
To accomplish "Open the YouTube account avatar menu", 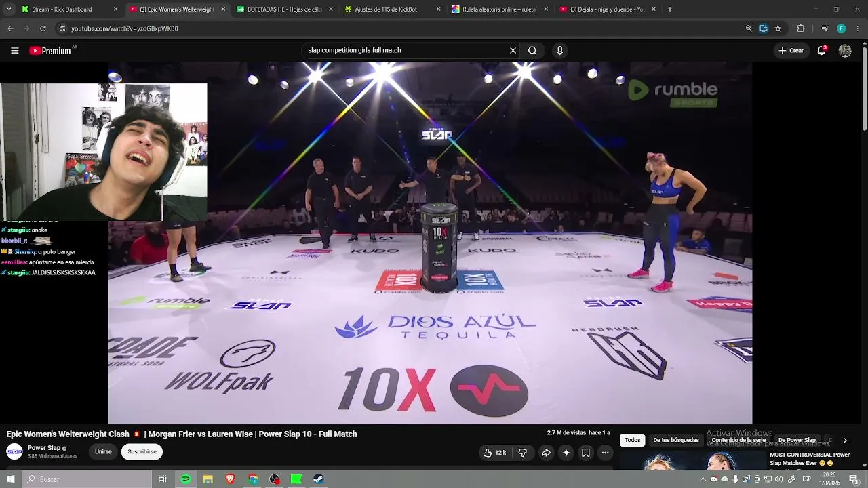I will pyautogui.click(x=845, y=50).
